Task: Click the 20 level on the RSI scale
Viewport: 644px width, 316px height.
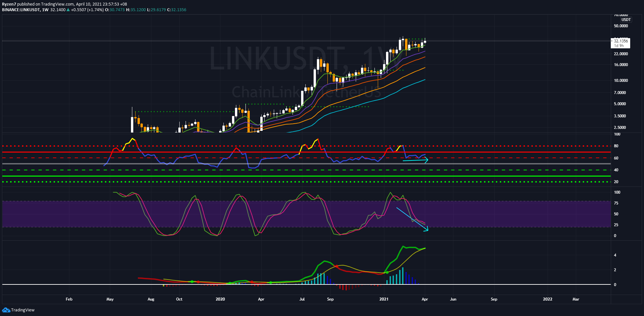Action: tap(616, 182)
